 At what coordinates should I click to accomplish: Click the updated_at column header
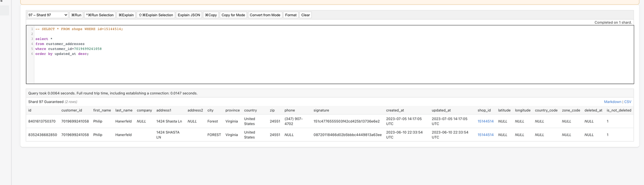441,110
